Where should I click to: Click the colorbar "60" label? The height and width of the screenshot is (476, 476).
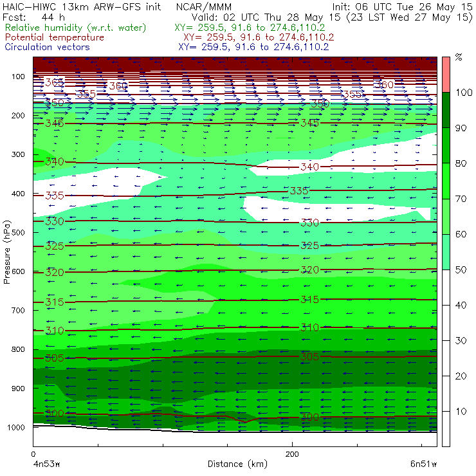[461, 234]
